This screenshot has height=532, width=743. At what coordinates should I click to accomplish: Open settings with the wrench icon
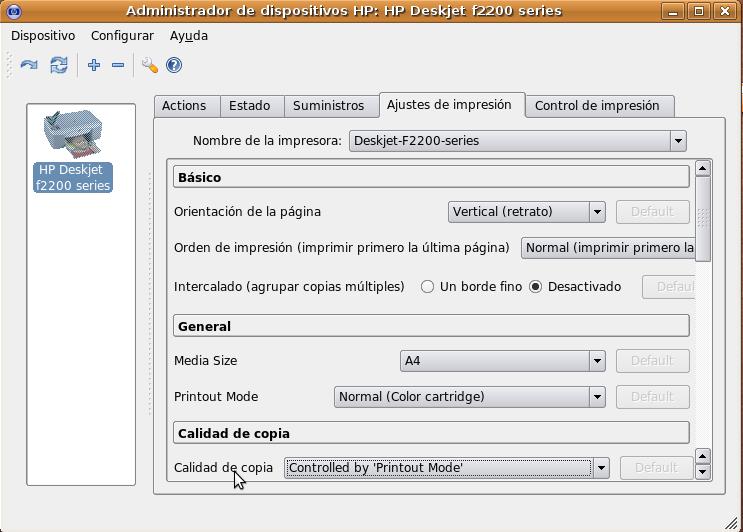(x=150, y=65)
